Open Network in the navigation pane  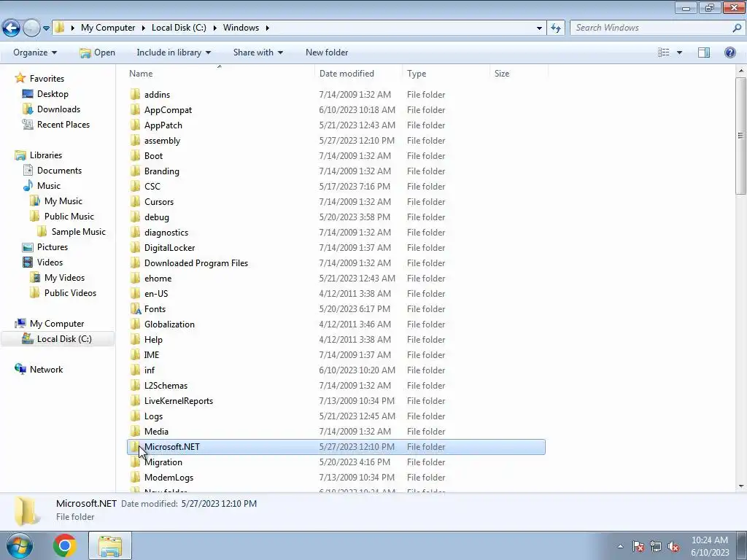(46, 370)
